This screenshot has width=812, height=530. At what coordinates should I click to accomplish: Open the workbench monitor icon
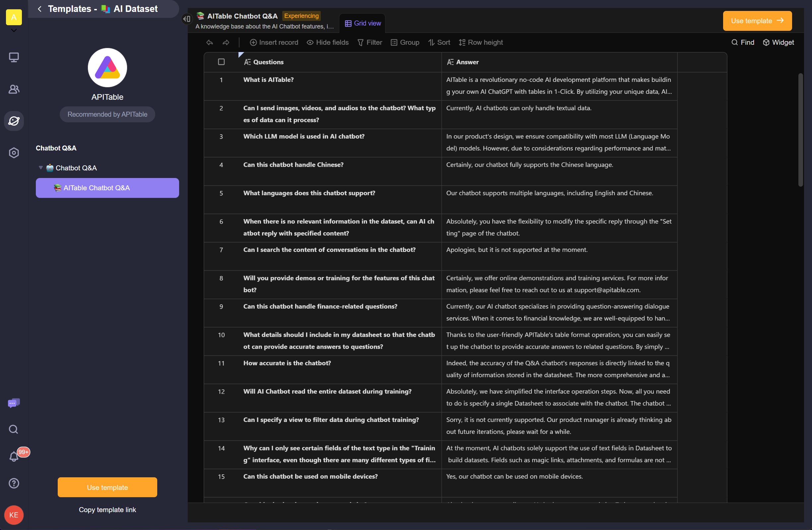14,57
